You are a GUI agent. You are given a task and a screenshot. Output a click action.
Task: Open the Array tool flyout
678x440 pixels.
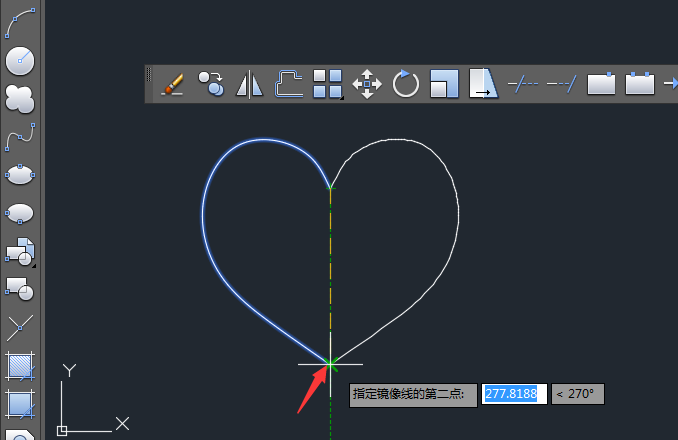328,84
